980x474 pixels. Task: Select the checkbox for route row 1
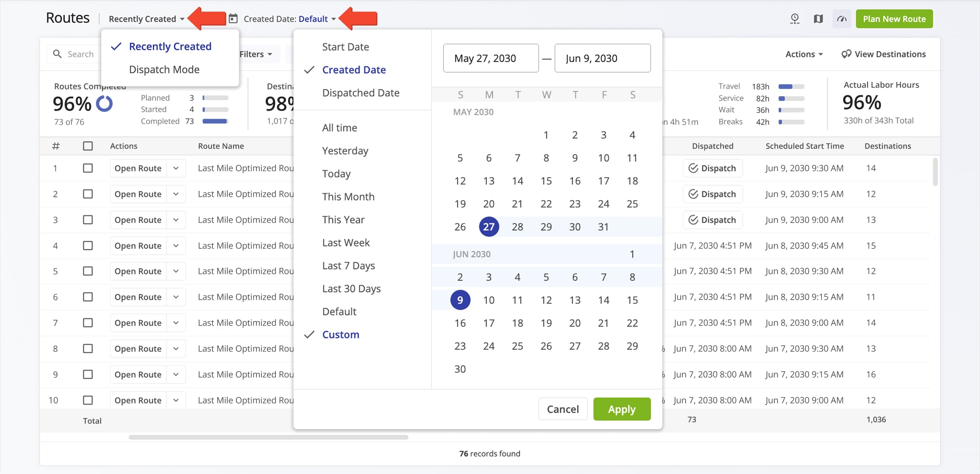coord(88,168)
